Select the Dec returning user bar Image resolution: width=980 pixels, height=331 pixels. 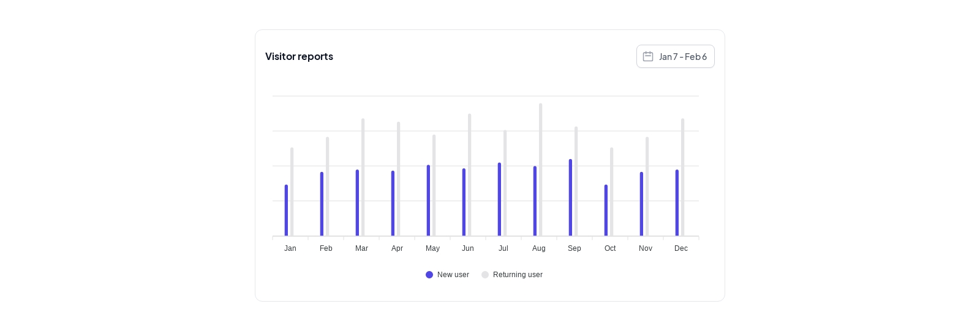(683, 177)
